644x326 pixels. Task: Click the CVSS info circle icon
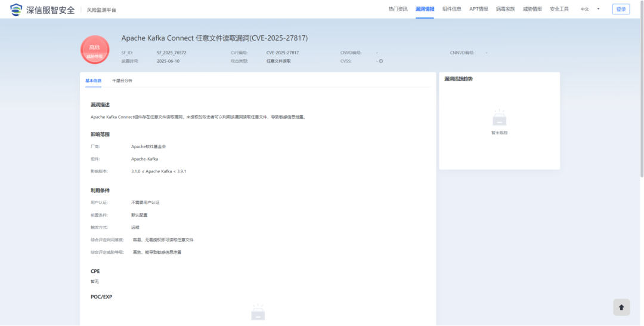pos(381,61)
